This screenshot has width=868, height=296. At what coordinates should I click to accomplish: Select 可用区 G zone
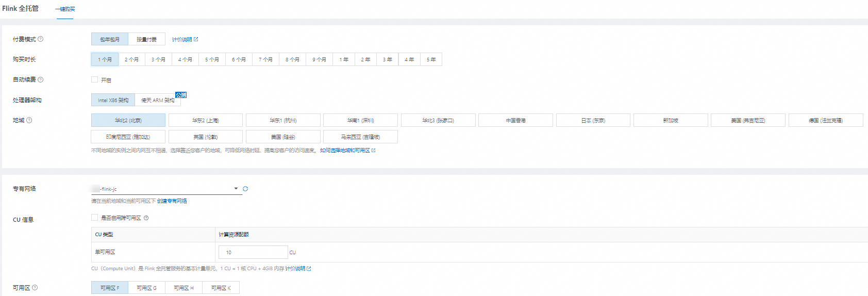147,288
